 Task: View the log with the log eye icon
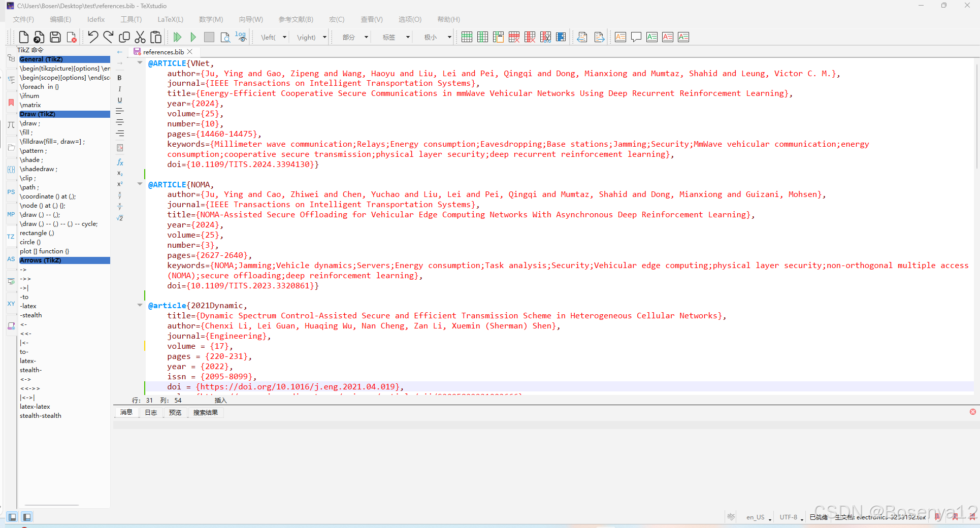pos(241,37)
